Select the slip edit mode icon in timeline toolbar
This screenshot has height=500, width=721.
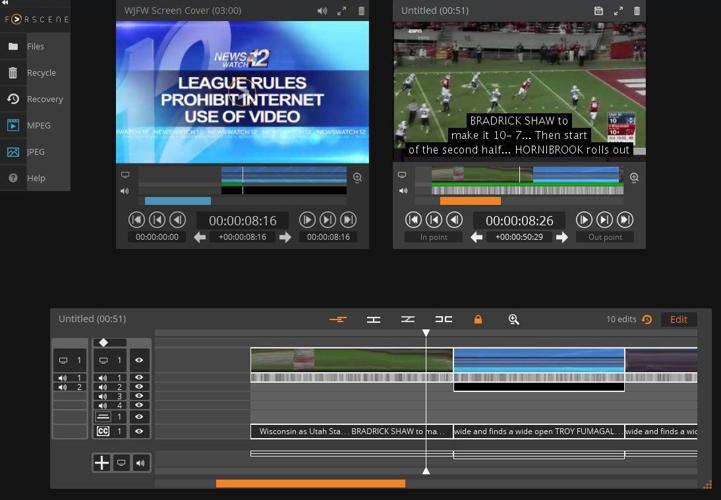coord(408,319)
